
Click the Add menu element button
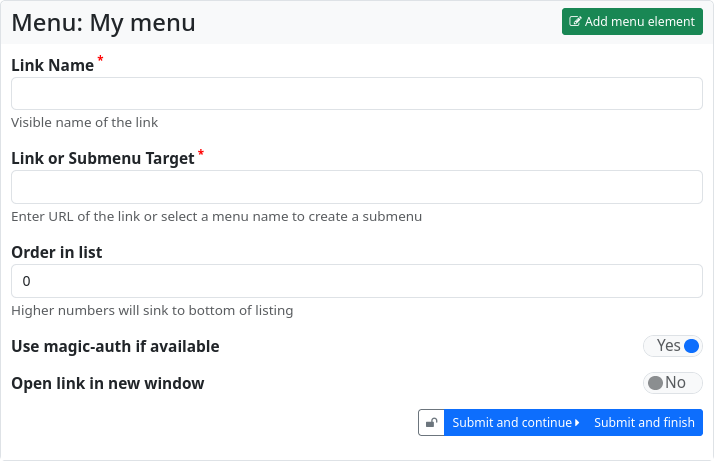tap(632, 22)
